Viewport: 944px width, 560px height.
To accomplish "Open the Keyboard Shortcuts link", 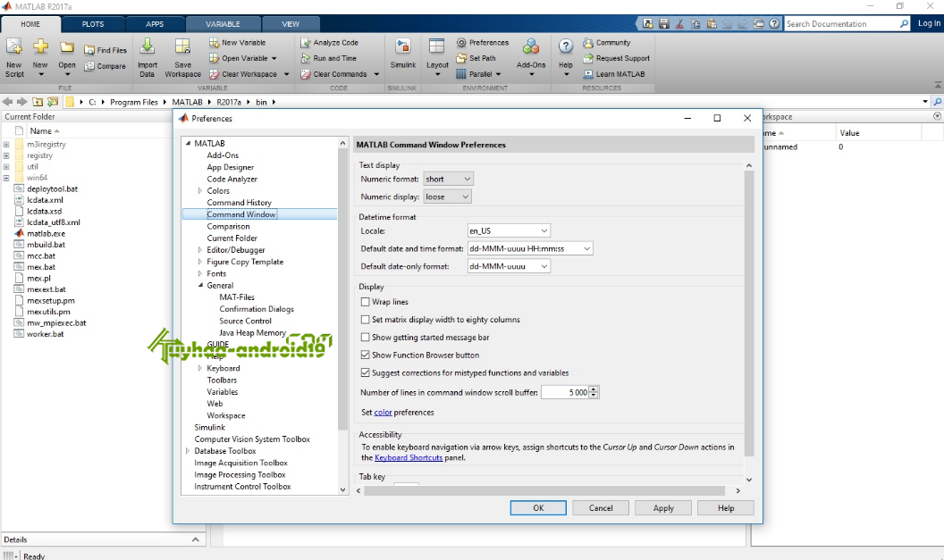I will click(x=409, y=458).
